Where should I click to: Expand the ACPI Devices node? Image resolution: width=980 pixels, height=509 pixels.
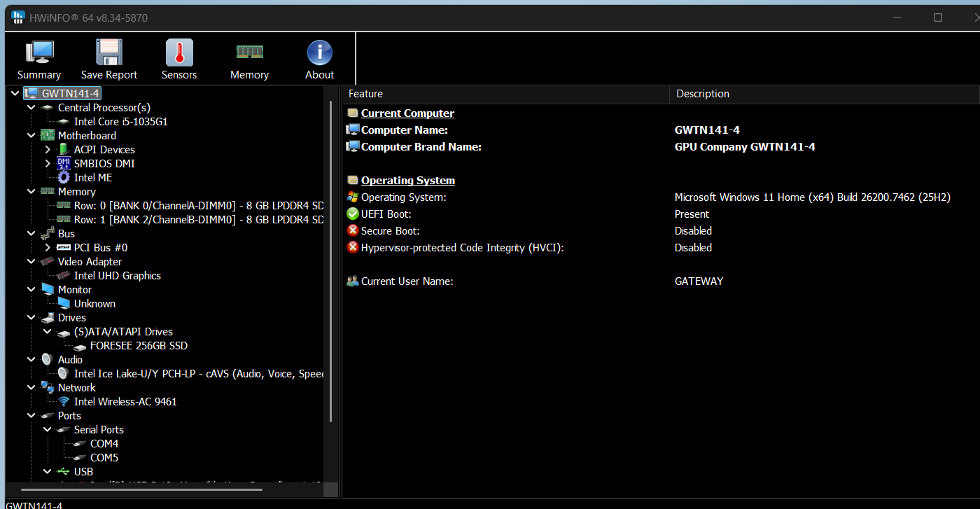(x=48, y=149)
